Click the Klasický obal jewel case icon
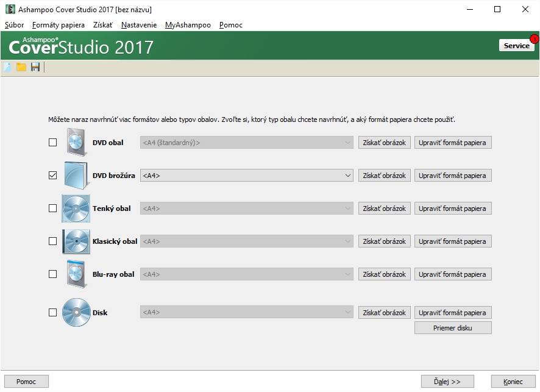Viewport: 540px width, 392px height. 76,241
